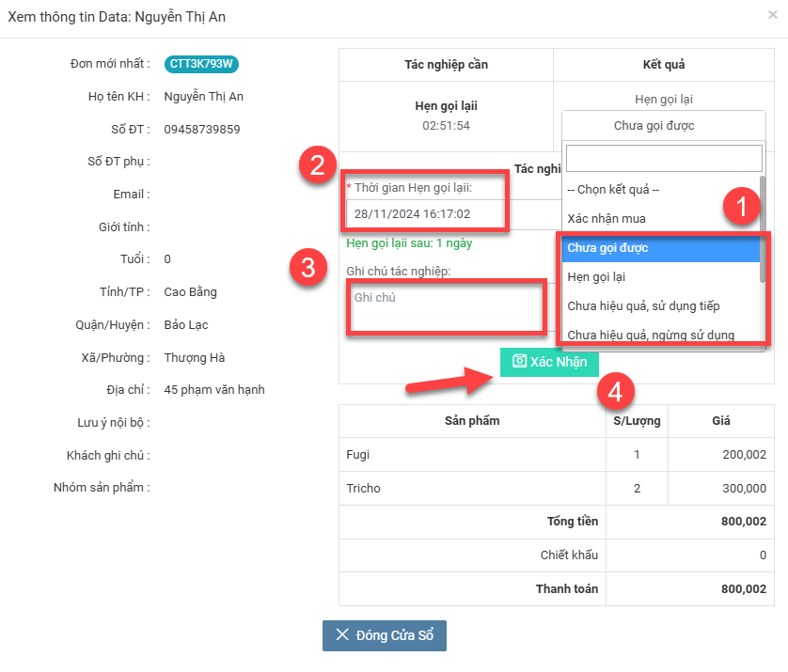Close the dialog with top-right X
788x672 pixels.
[773, 15]
